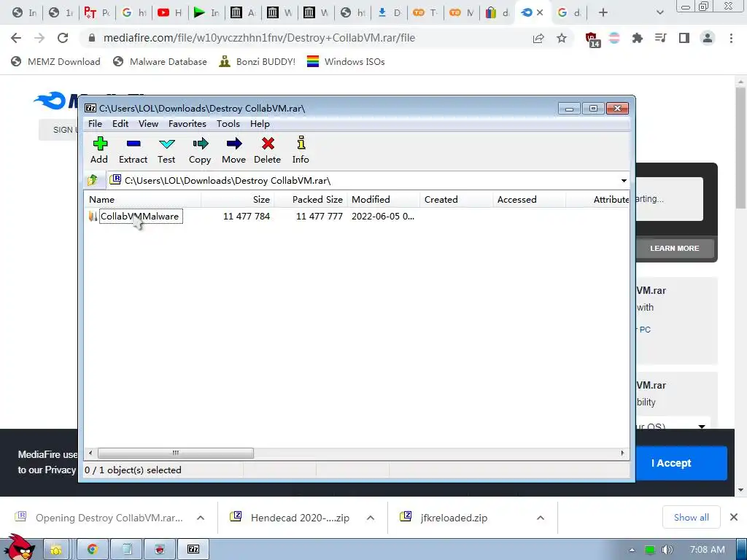Click the horizontal scrollbar thumb in 7-Zip
747x560 pixels.
(x=176, y=453)
